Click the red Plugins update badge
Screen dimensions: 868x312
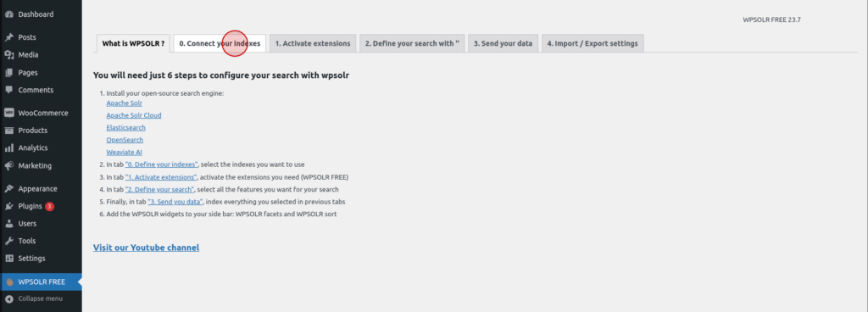click(49, 206)
